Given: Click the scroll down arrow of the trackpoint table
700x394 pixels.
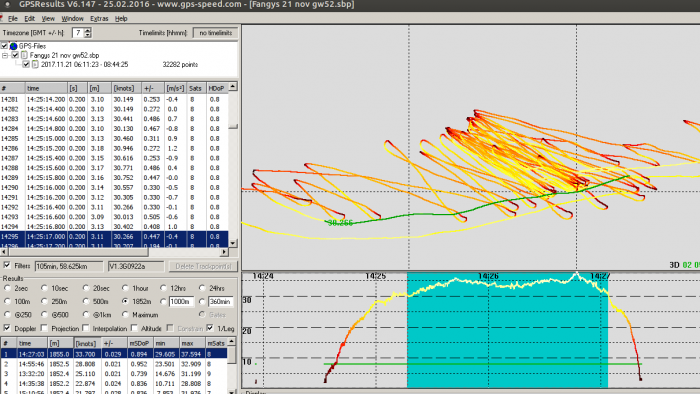Looking at the screenshot, I should click(233, 243).
